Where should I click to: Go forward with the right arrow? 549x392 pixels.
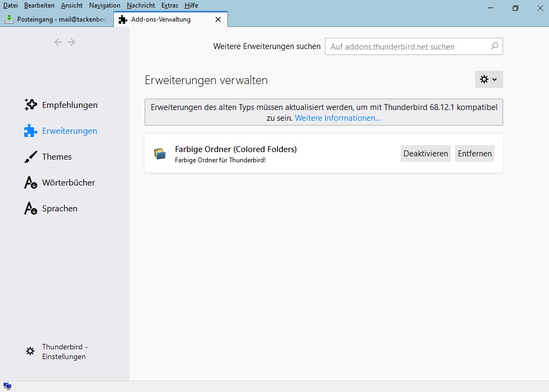71,42
